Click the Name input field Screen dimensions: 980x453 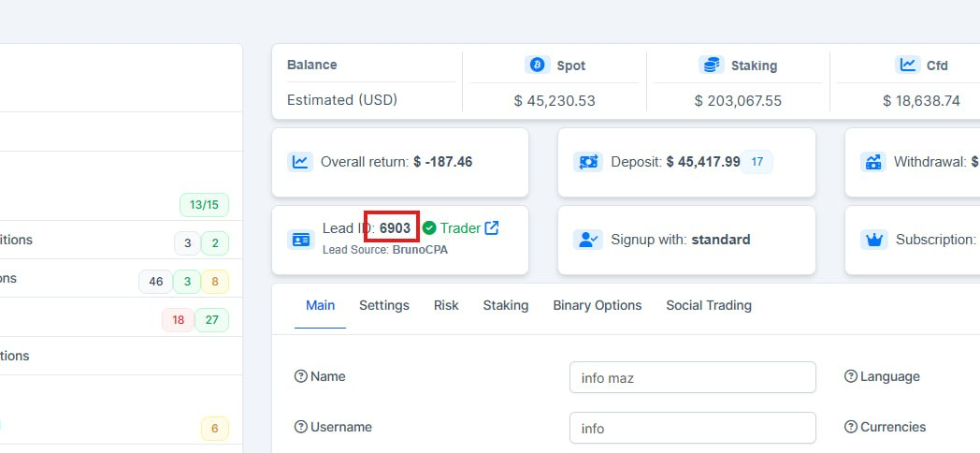tap(693, 377)
